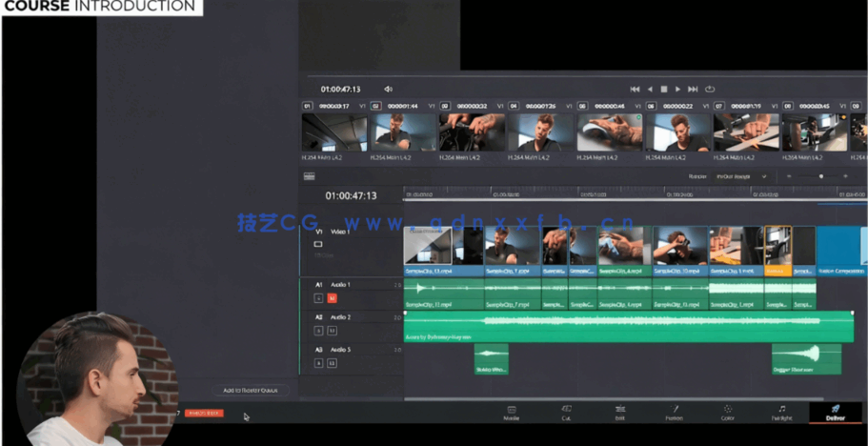Select the V1 track destination label
This screenshot has width=868, height=446.
(319, 232)
